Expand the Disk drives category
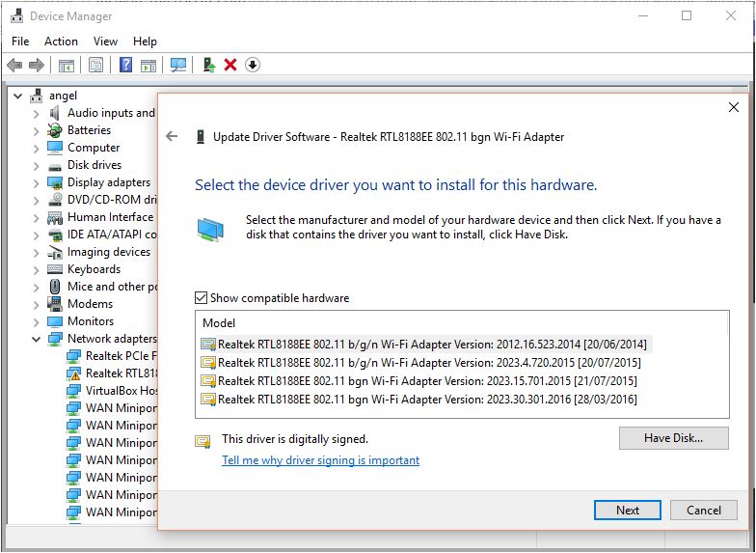756x553 pixels. [x=37, y=166]
